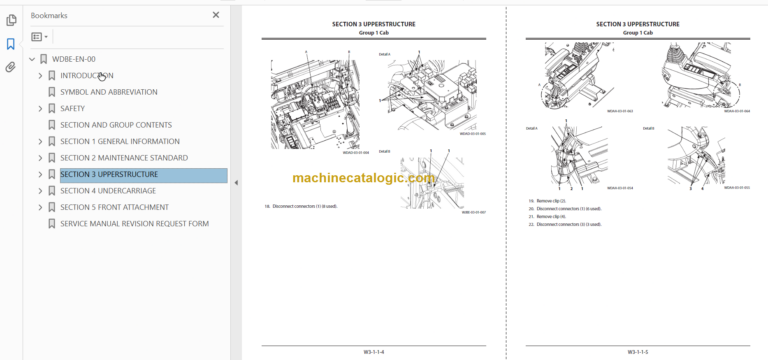This screenshot has height=360, width=768.
Task: Expand SECTION 2 MAINTENANCE STANDARD chevron
Action: click(x=40, y=158)
